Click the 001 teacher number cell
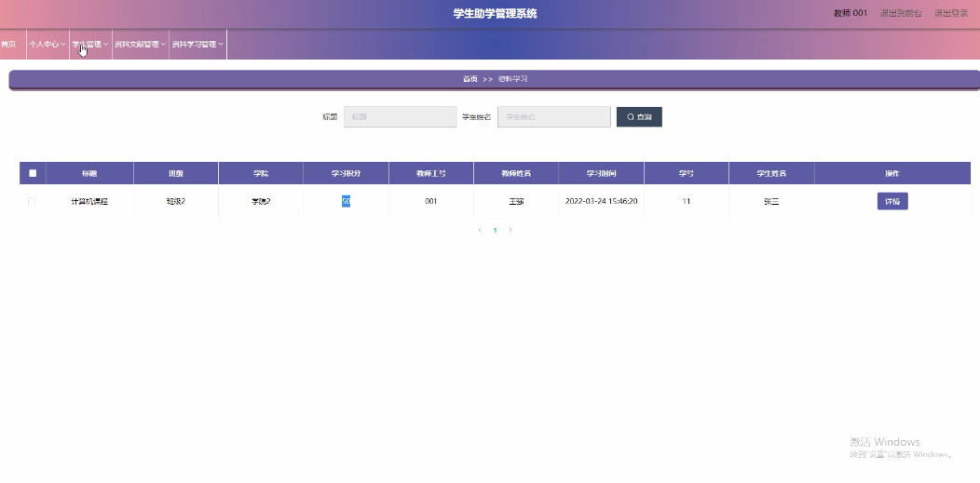Image resolution: width=980 pixels, height=483 pixels. click(431, 202)
